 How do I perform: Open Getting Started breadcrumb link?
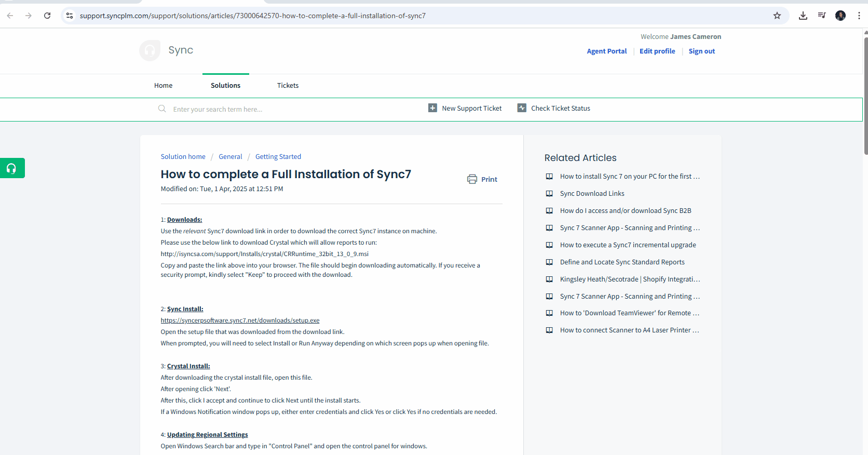[278, 157]
